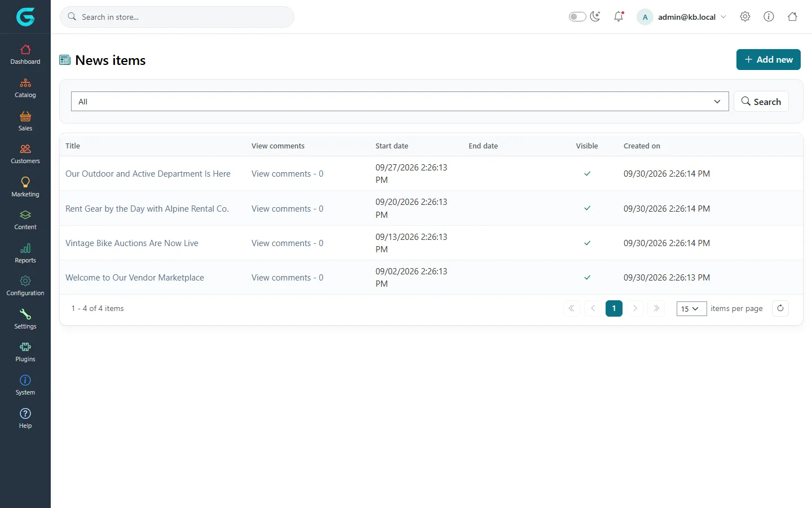Click the visible checkmark for Vintage Bike Auctions

pos(587,243)
